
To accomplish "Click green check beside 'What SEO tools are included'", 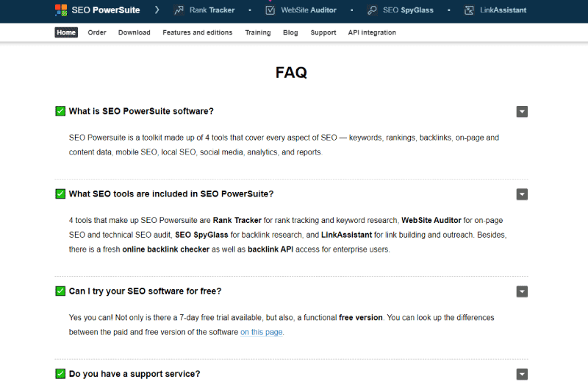I will pyautogui.click(x=60, y=194).
